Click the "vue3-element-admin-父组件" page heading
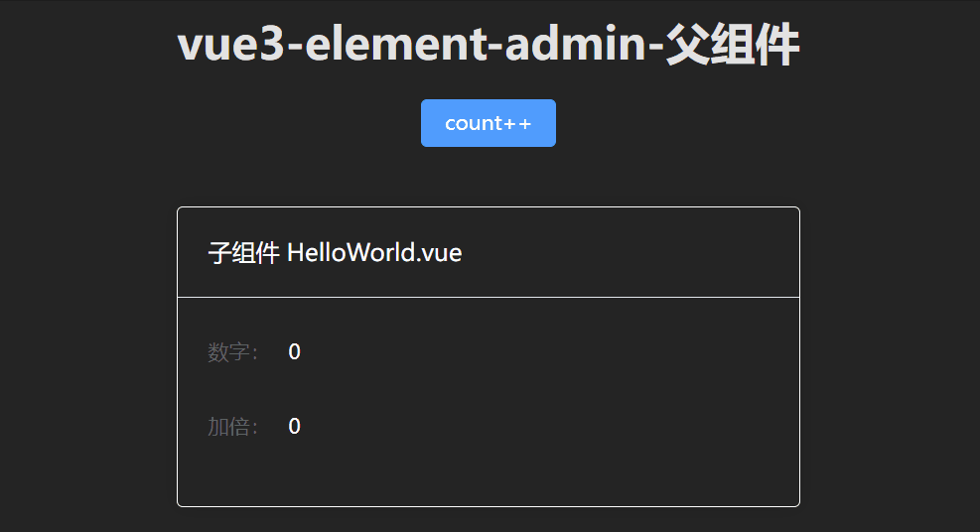980x532 pixels. click(488, 46)
